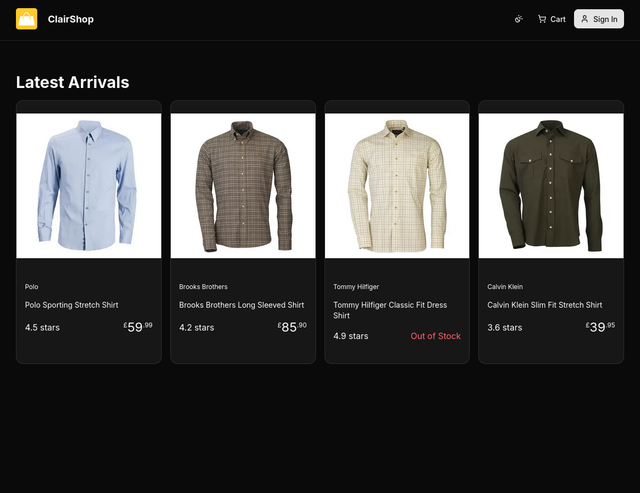Click the small Tommy Hilfiger brand label
Image resolution: width=640 pixels, height=493 pixels.
point(356,286)
